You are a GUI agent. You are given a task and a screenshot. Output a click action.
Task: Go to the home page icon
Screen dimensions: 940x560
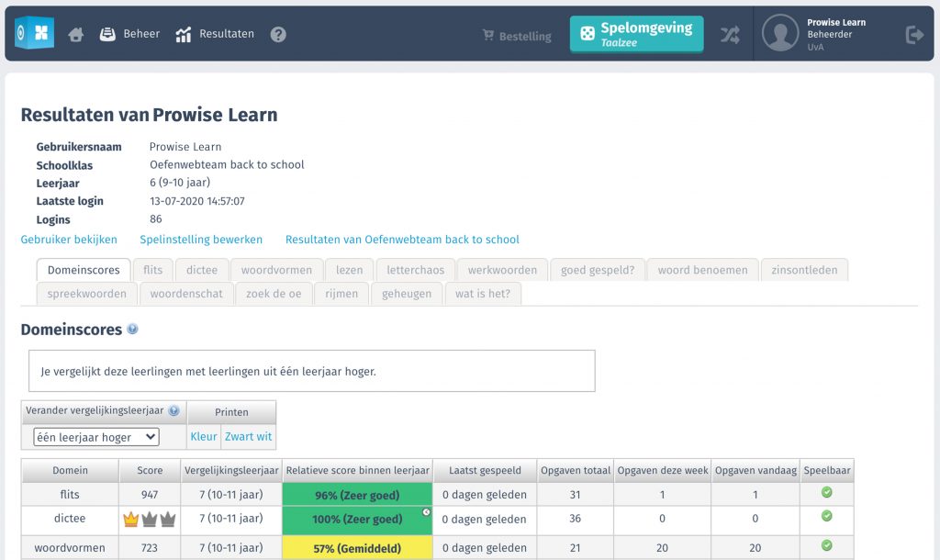pos(75,35)
